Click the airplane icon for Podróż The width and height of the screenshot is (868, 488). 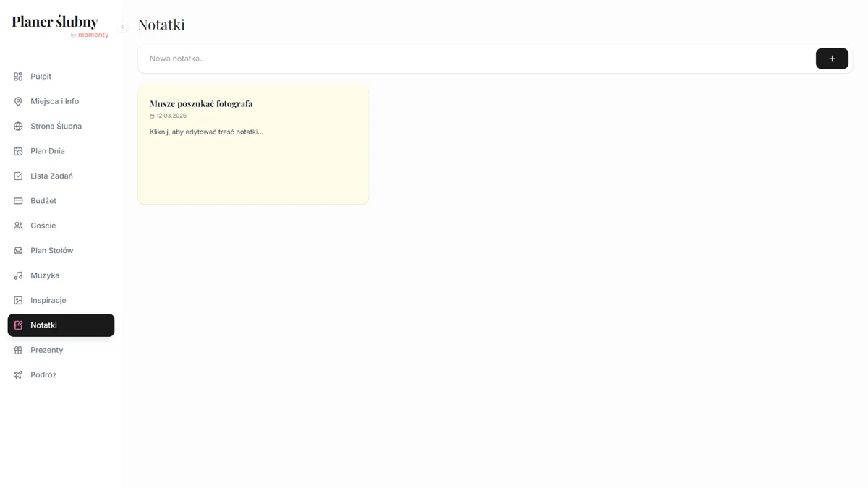(18, 375)
